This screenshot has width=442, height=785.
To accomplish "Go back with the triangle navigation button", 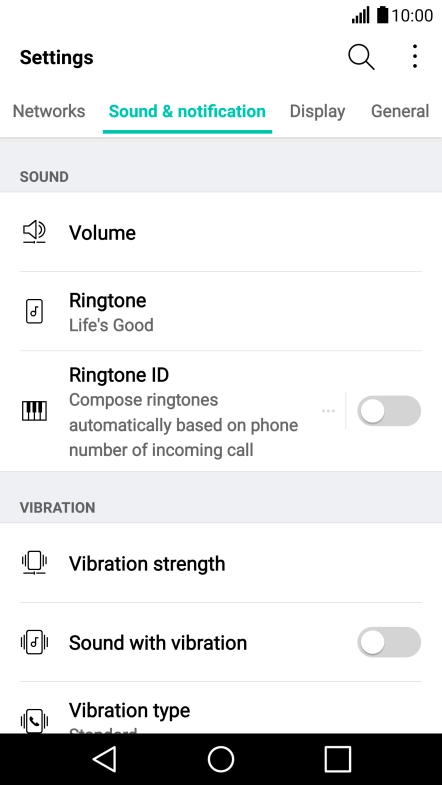I will click(x=105, y=759).
